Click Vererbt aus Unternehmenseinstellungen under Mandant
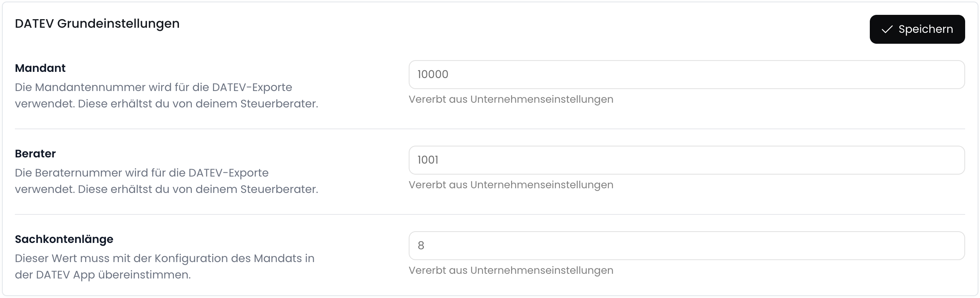Viewport: 980px width, 298px height. click(x=510, y=100)
